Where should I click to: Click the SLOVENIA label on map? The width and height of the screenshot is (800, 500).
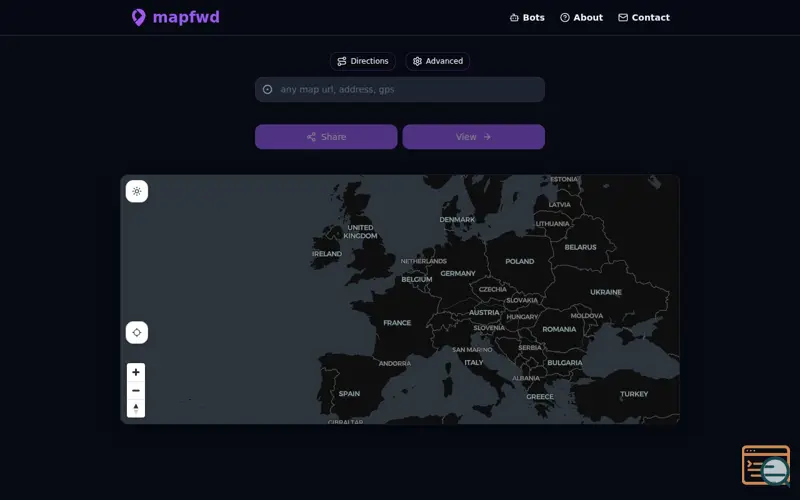(x=489, y=328)
